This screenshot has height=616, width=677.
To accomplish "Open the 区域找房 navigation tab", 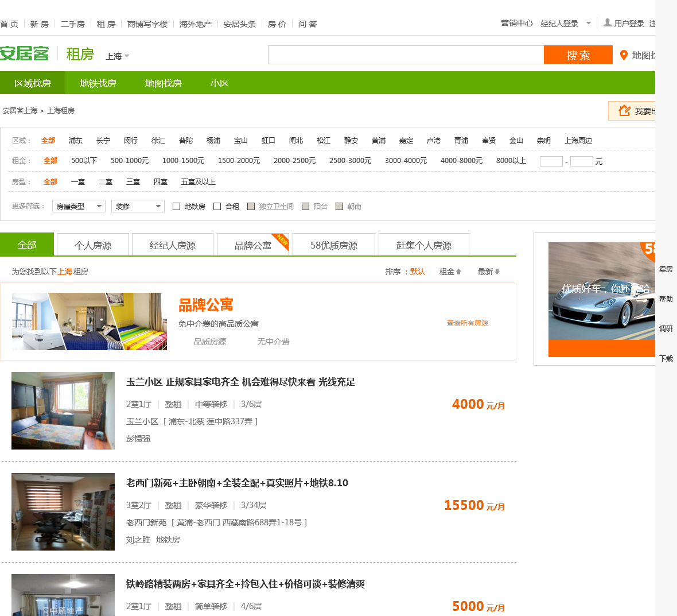I will point(33,83).
